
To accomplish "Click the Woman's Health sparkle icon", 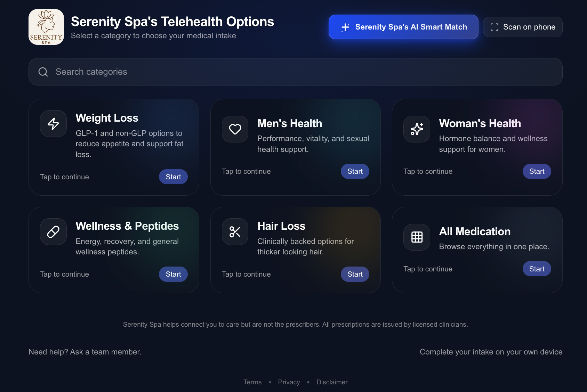I will point(417,129).
